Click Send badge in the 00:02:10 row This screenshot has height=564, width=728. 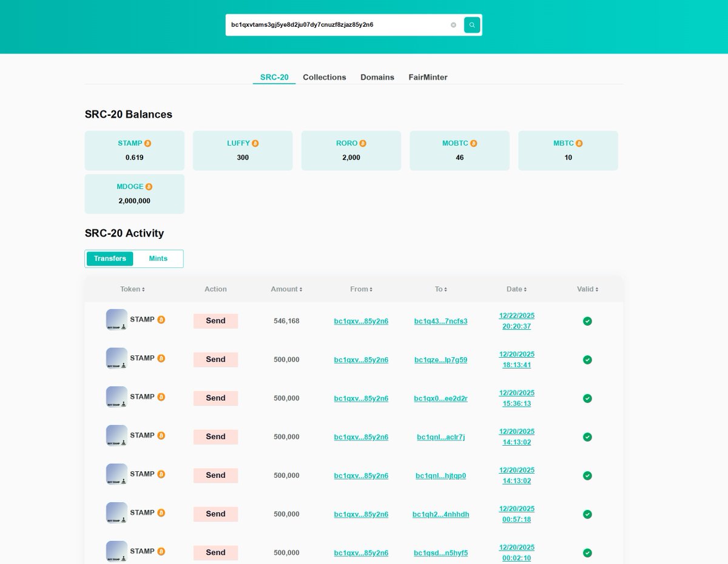click(215, 552)
